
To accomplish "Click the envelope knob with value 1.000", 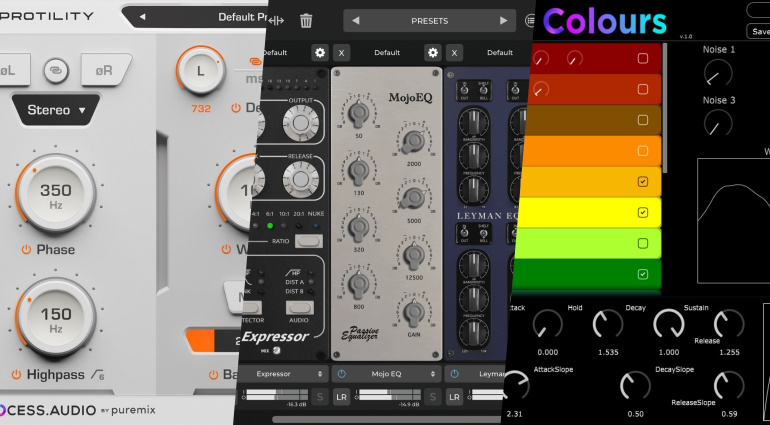I will click(x=669, y=325).
